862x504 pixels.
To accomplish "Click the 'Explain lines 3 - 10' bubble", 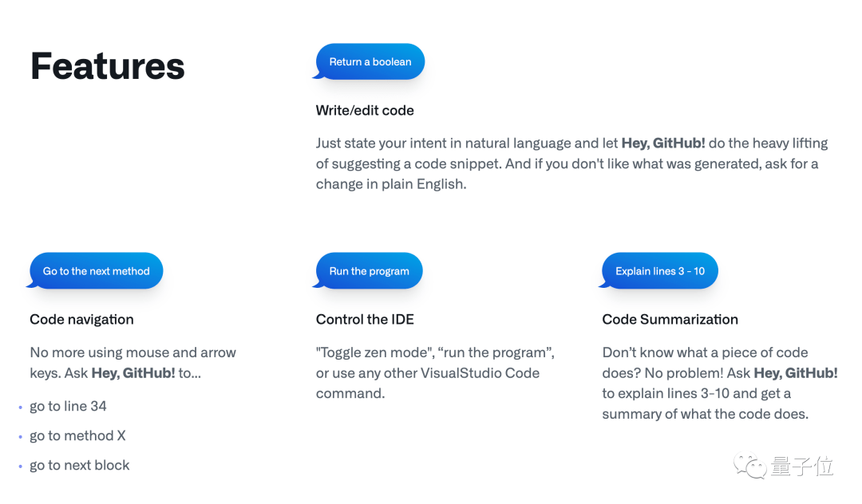I will click(659, 270).
